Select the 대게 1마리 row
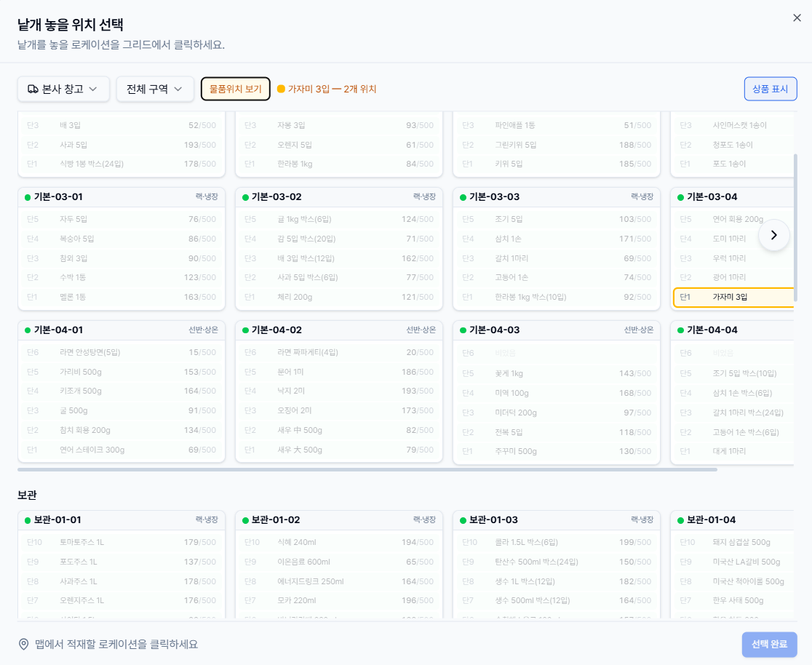 pos(733,452)
